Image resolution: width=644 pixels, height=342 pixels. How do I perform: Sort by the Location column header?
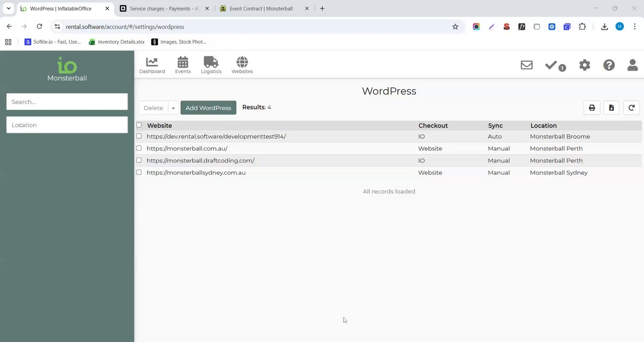click(x=544, y=125)
